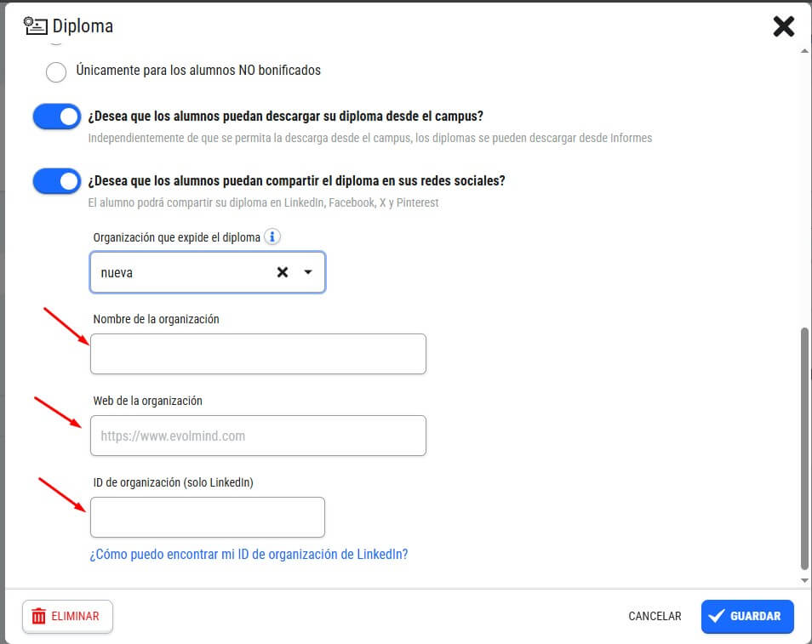Viewport: 812px width, 644px height.
Task: Toggle off diploma download from campus
Action: coord(57,117)
